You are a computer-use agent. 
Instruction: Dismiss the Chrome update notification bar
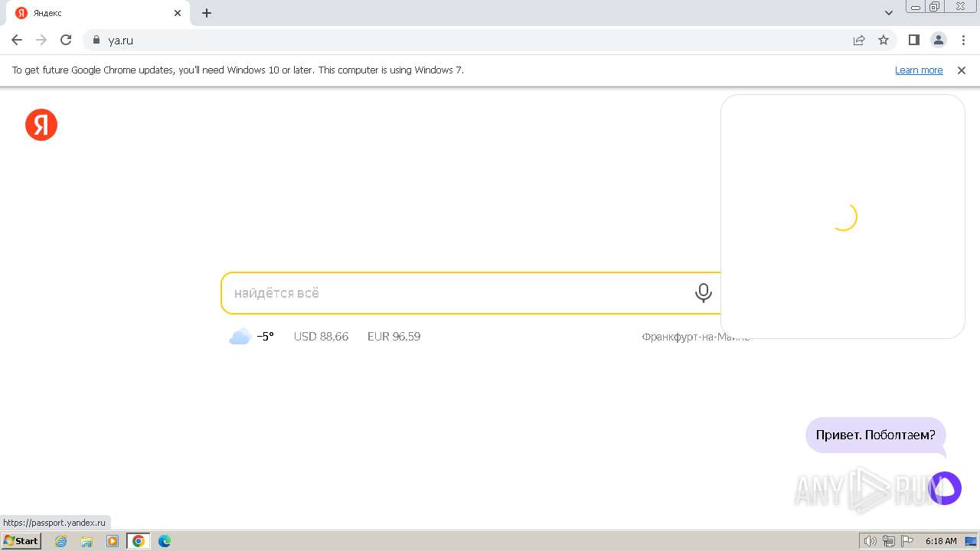pyautogui.click(x=962, y=70)
